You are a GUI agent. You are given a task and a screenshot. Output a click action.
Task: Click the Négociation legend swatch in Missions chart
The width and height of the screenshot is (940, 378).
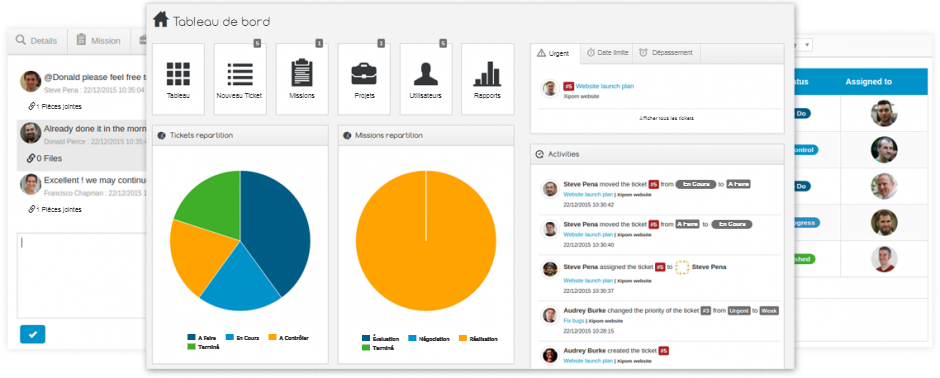412,338
